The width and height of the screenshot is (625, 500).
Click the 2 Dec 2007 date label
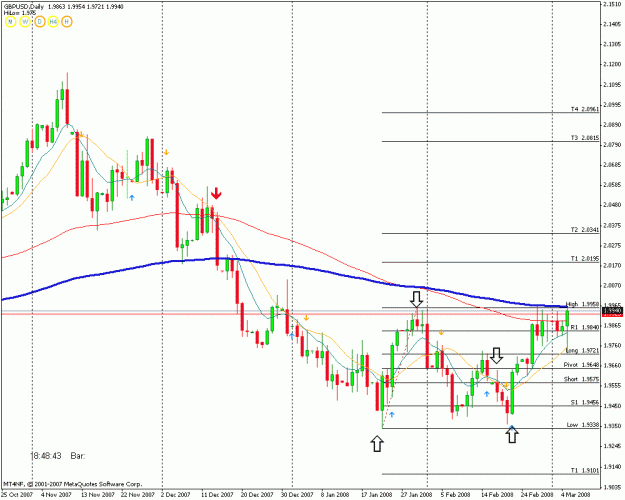pyautogui.click(x=176, y=494)
